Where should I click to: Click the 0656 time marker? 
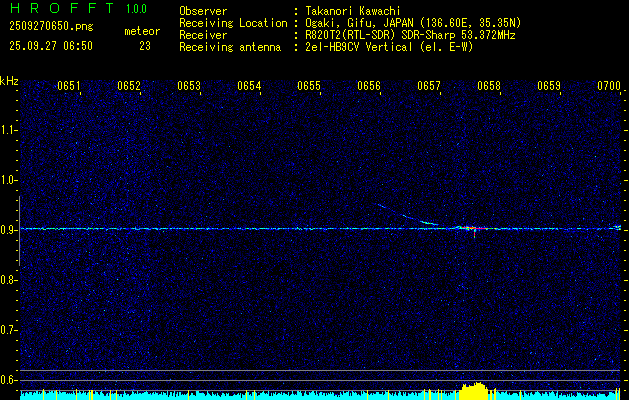tap(369, 86)
